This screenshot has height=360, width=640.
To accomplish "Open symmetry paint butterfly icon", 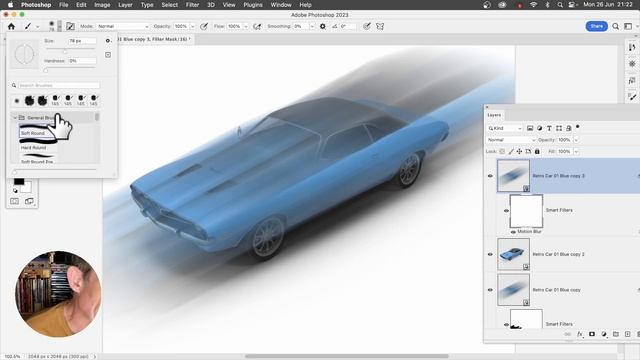I will 380,27.
